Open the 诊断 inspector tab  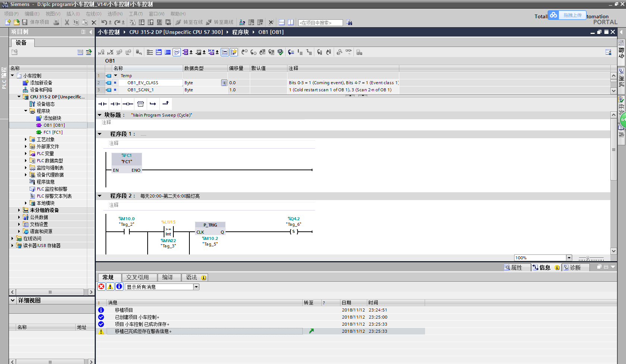575,268
